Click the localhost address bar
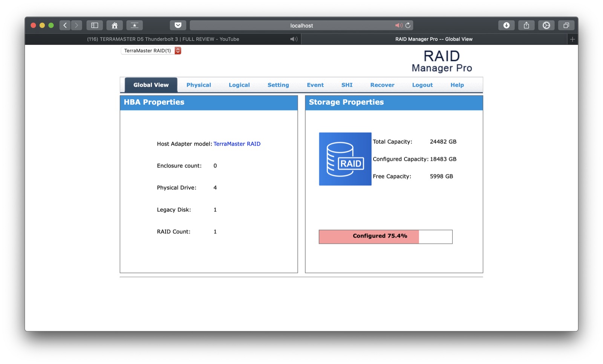603x364 pixels. pyautogui.click(x=301, y=25)
